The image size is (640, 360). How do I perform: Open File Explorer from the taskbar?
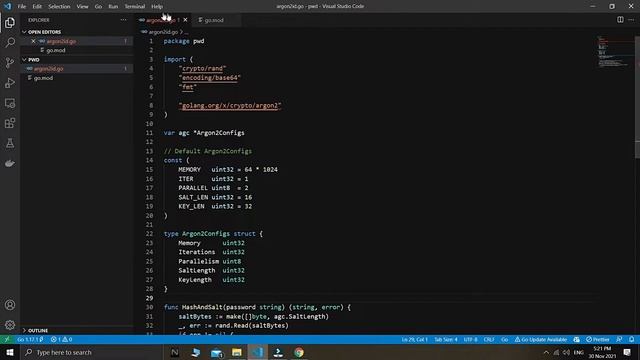point(237,352)
